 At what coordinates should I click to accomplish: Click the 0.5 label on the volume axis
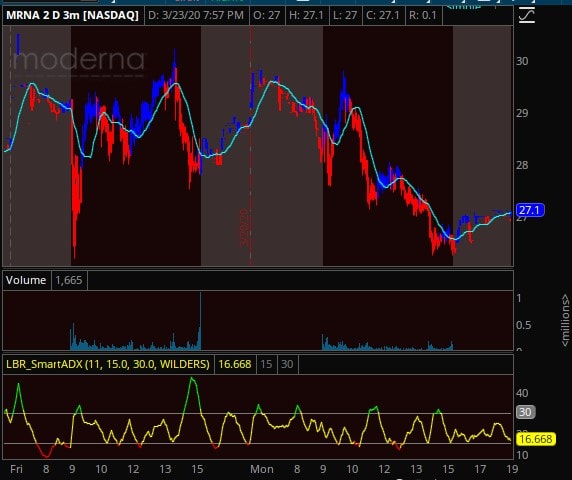523,325
